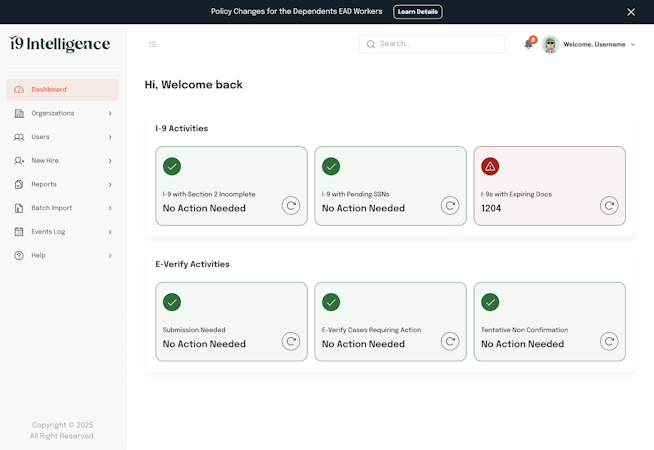Click the expiring docs warning icon

[490, 166]
